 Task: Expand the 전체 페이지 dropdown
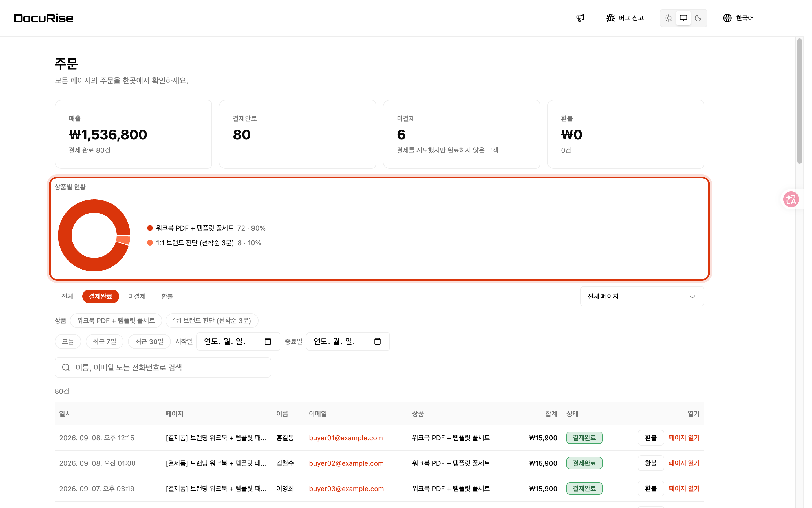pyautogui.click(x=642, y=296)
